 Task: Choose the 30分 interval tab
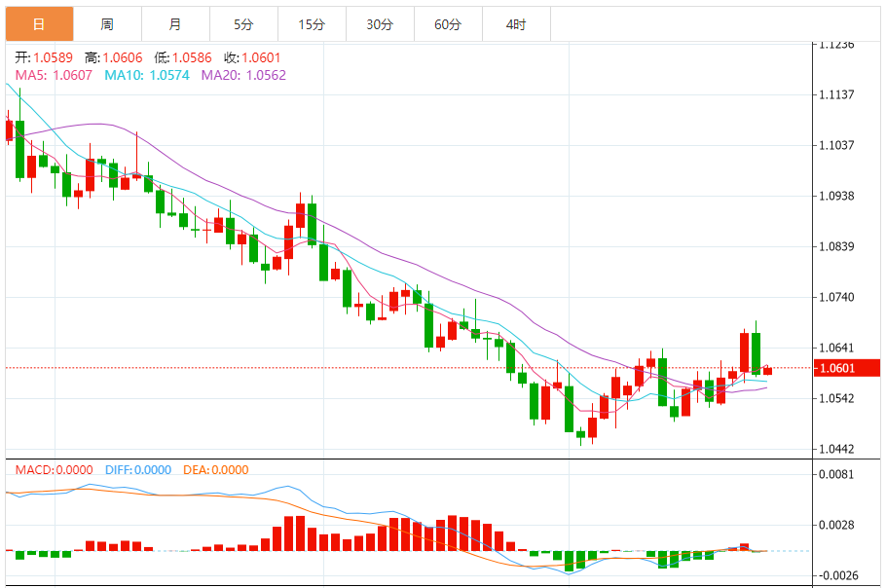point(380,24)
